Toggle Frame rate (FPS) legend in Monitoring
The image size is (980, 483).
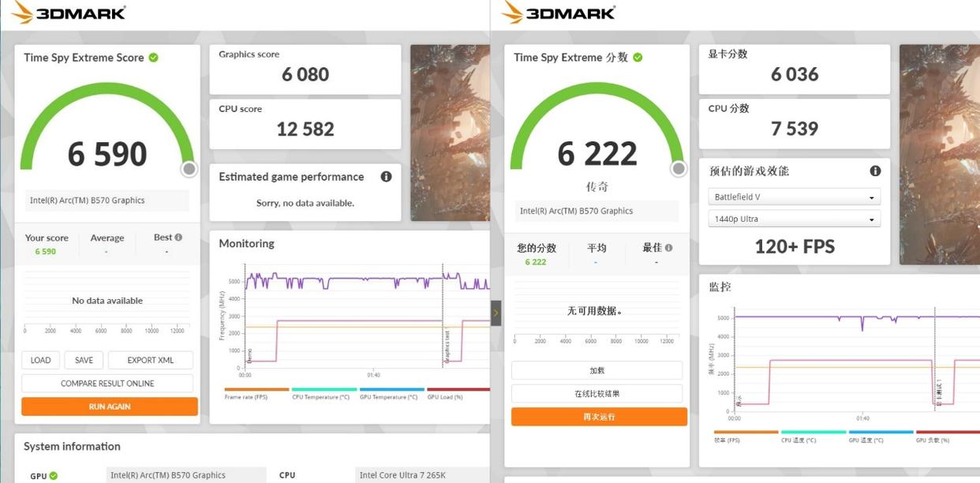tap(256, 393)
